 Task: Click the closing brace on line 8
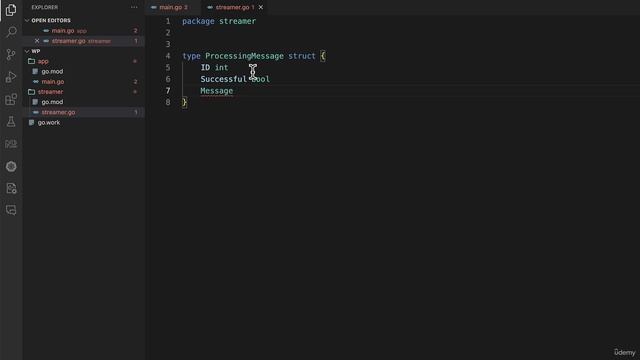184,102
